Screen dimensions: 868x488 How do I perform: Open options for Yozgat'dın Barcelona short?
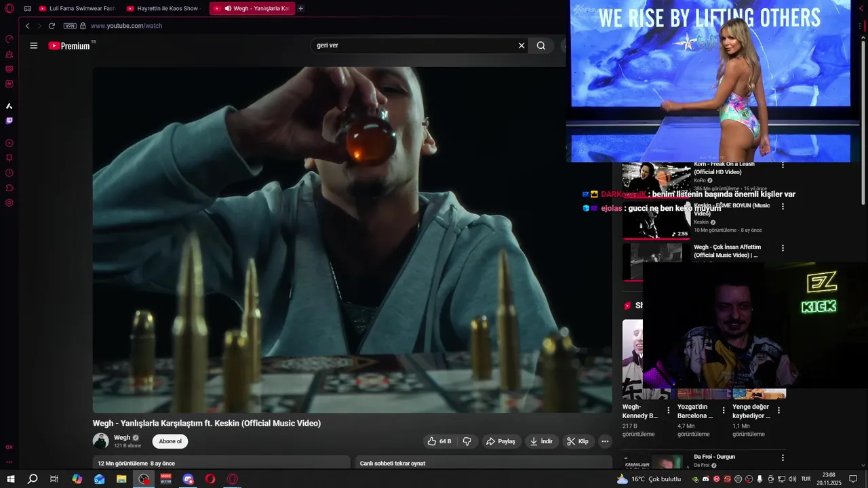pyautogui.click(x=724, y=410)
